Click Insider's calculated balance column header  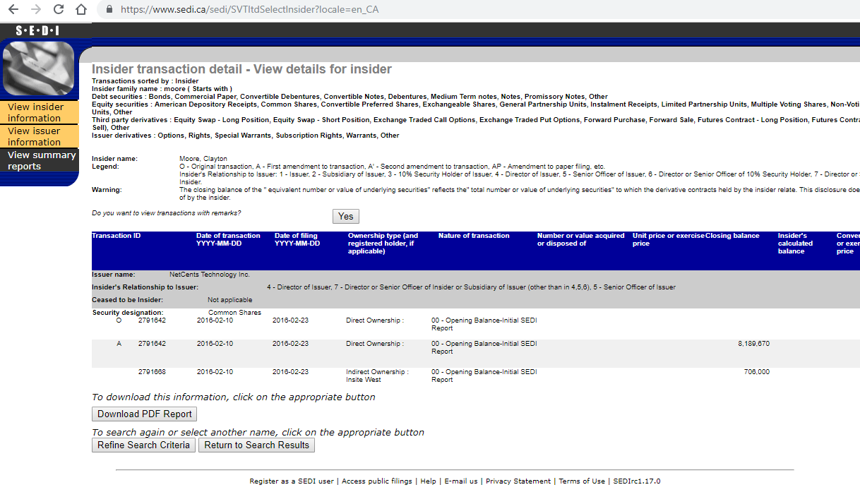[796, 244]
